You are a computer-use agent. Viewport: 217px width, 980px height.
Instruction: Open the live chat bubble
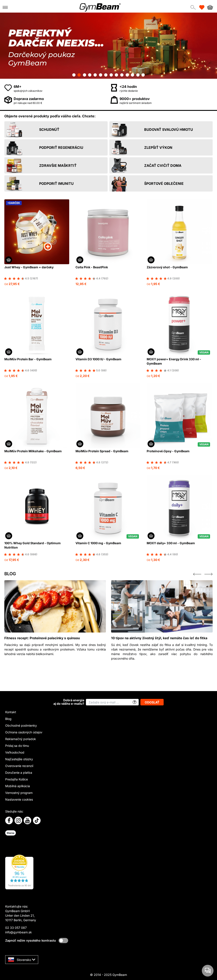[207, 970]
